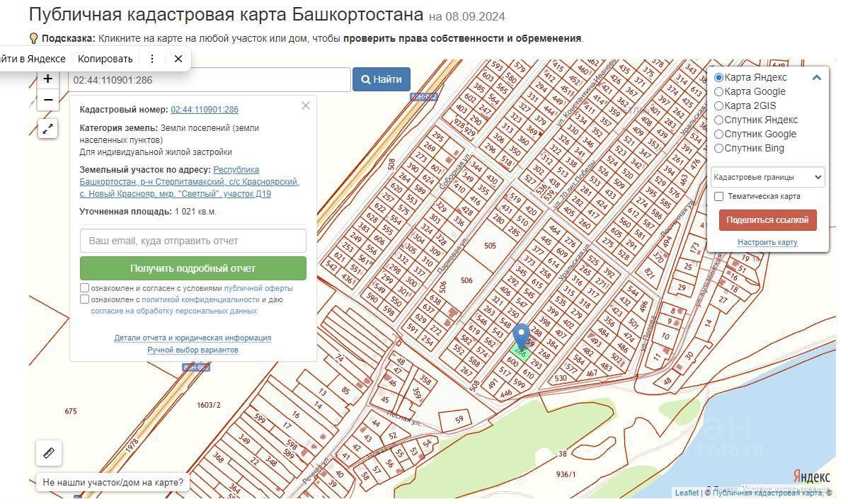The height and width of the screenshot is (504, 848).
Task: Open Ручной выбор вариантов link
Action: (x=193, y=350)
